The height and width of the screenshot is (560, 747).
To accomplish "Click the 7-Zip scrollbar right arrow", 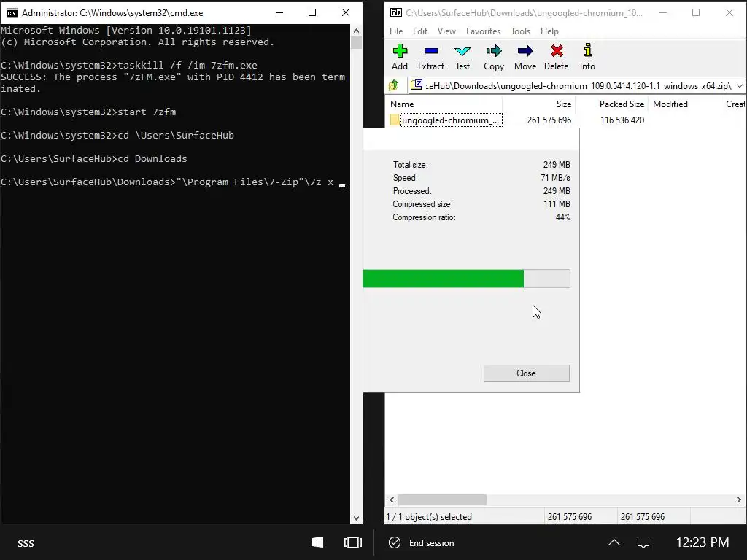I will pyautogui.click(x=738, y=499).
